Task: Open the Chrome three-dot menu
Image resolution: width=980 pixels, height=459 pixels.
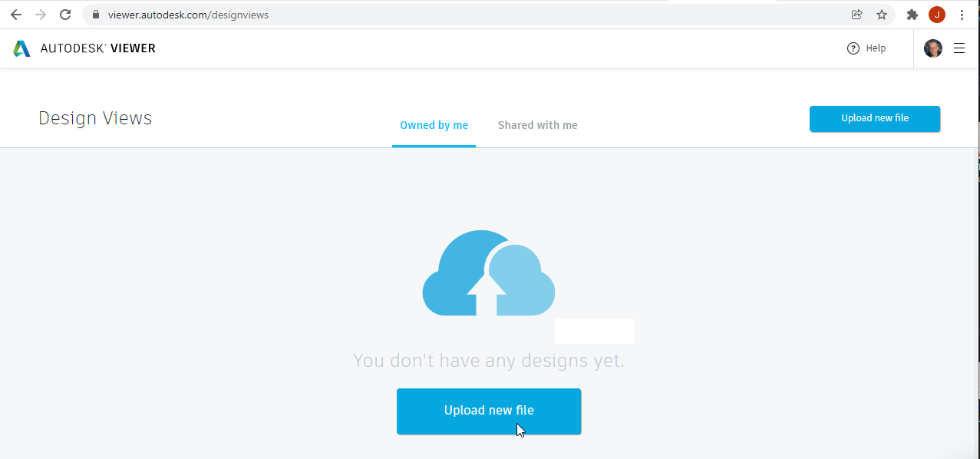Action: coord(962,14)
